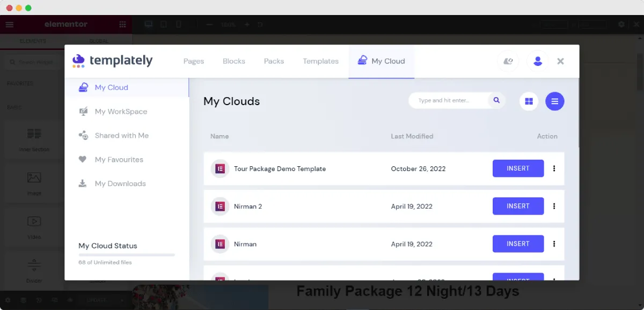Image resolution: width=644 pixels, height=310 pixels.
Task: Click the My Cloud Status progress bar
Action: (127, 255)
